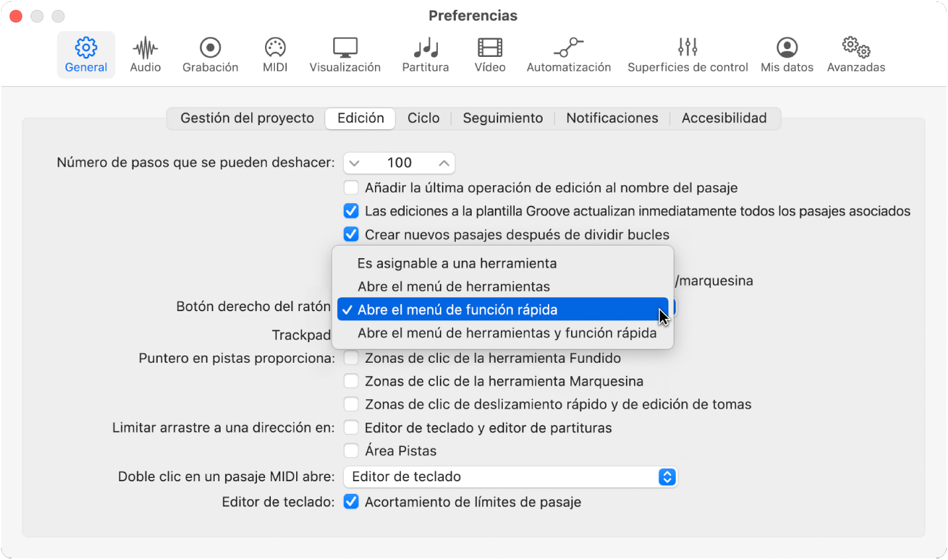948x560 pixels.
Task: Open the Audio preferences pane
Action: [x=145, y=55]
